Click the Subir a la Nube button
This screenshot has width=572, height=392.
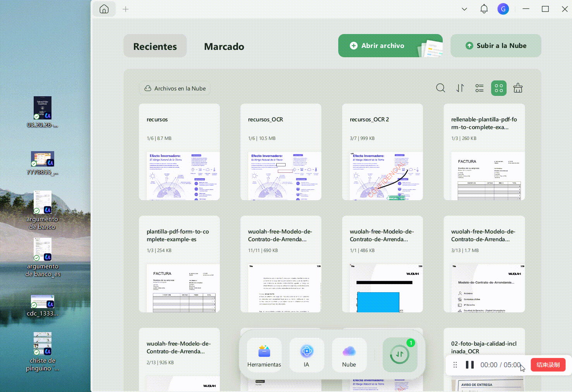click(x=496, y=46)
